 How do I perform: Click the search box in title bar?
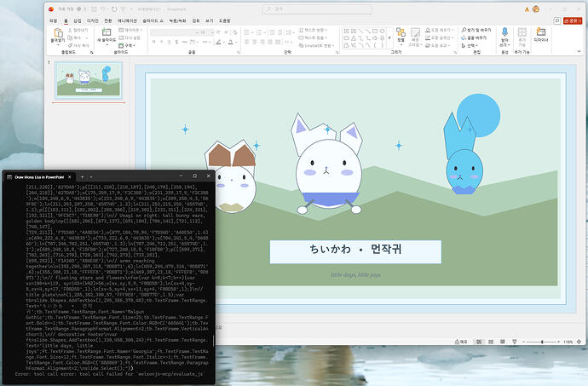pos(317,9)
